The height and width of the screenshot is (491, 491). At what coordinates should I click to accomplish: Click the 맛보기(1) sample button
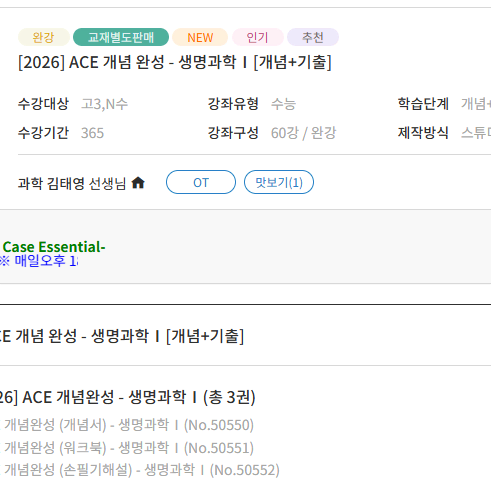coord(279,182)
